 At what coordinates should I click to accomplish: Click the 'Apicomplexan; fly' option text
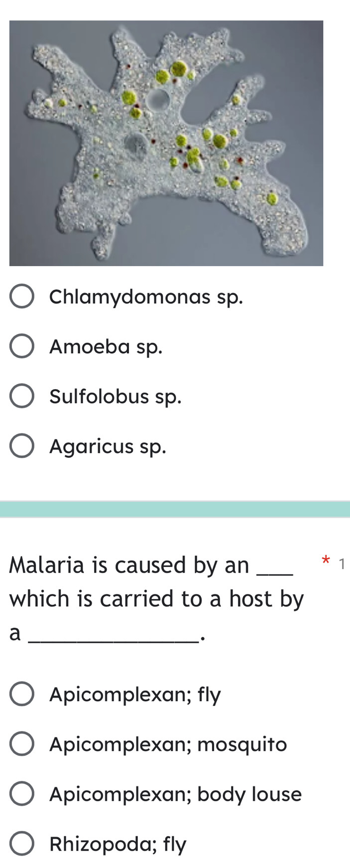135,695
